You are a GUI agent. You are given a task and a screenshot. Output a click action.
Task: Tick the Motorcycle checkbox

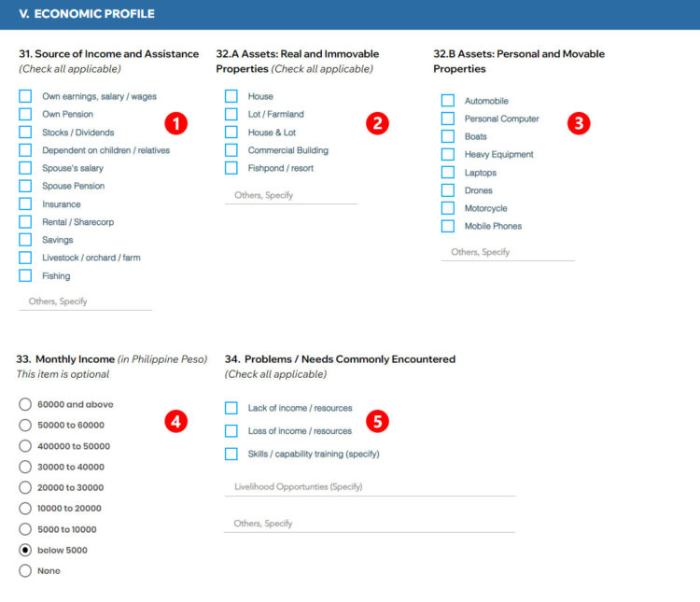[448, 208]
